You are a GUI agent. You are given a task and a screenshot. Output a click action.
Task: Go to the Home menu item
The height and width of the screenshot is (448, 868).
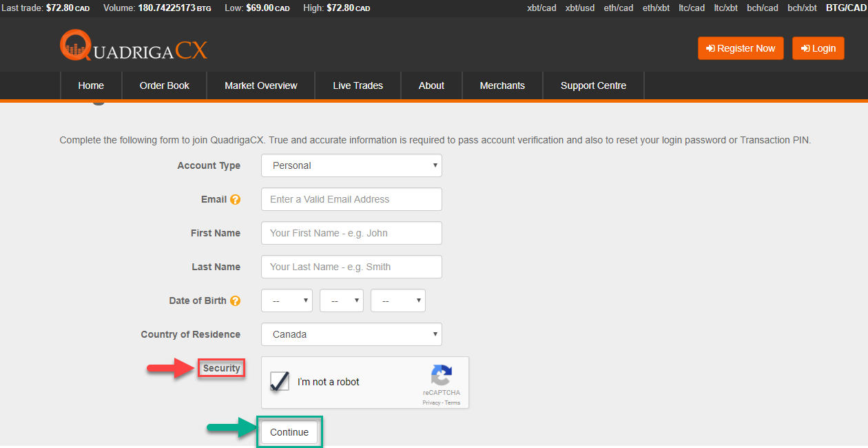pos(91,85)
